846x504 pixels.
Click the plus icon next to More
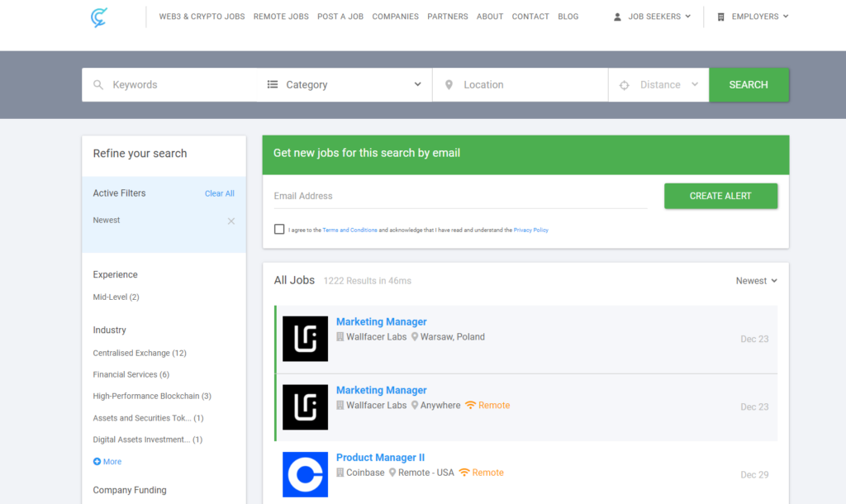tap(97, 462)
